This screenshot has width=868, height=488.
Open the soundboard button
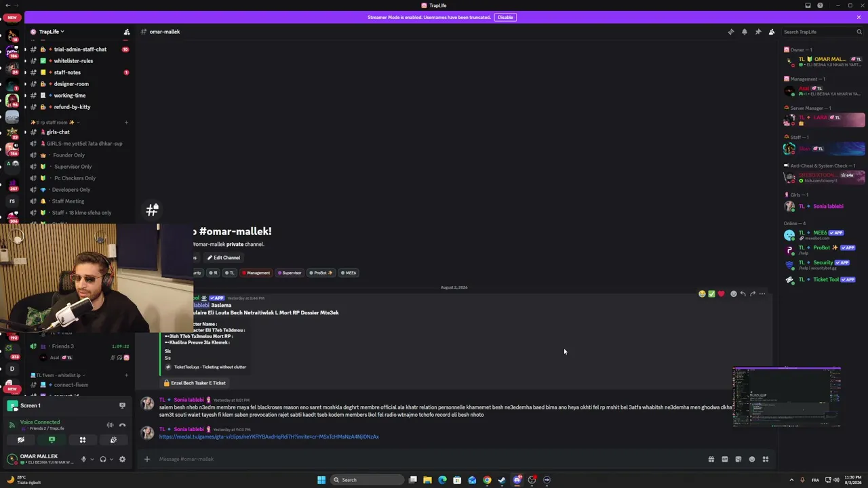point(113,440)
